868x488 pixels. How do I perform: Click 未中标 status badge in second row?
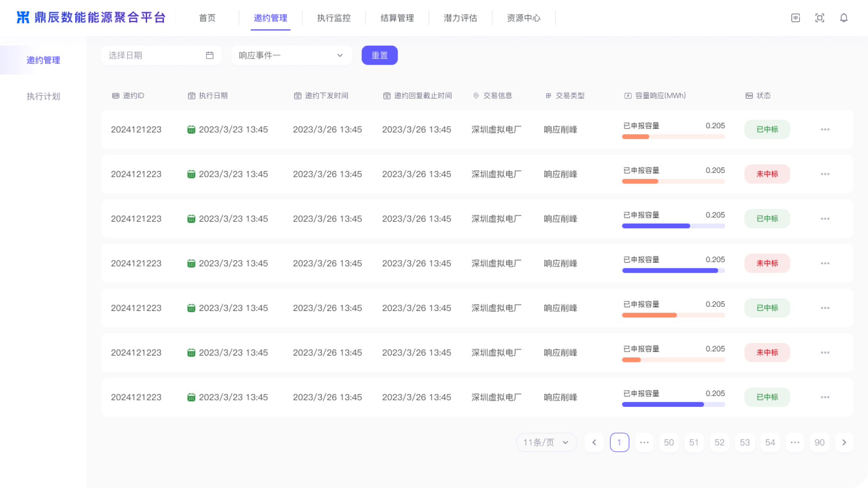(767, 174)
